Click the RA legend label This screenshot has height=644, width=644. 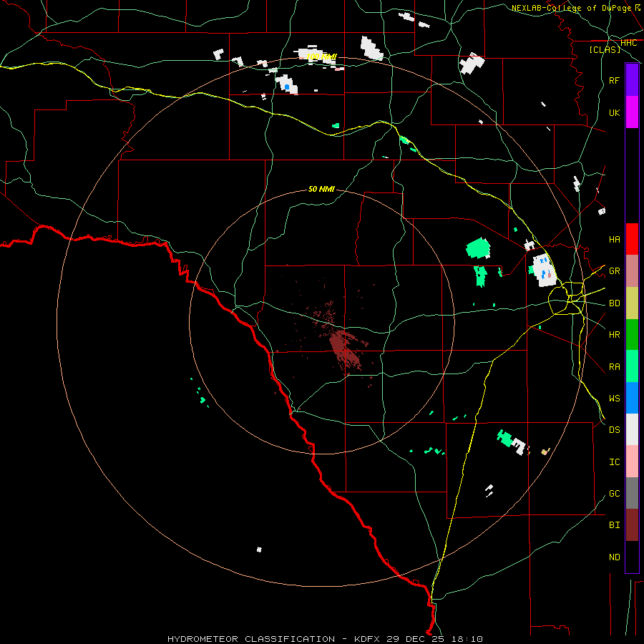[614, 367]
